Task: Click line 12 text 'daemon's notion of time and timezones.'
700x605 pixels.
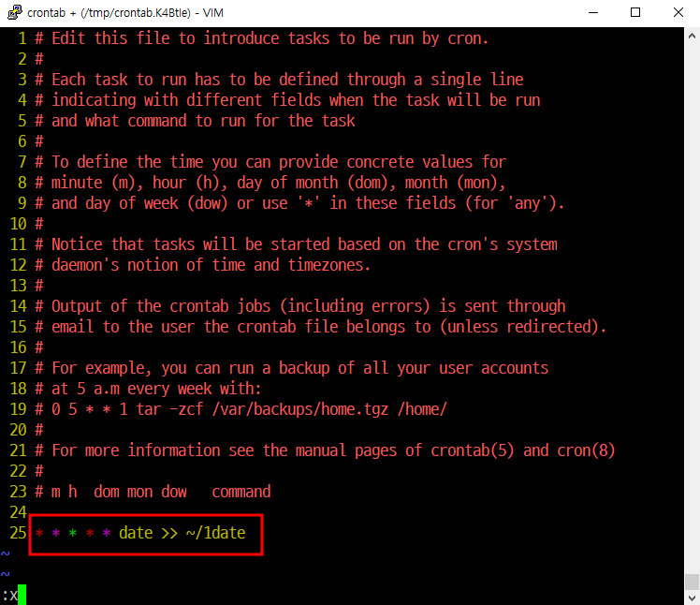Action: 211,265
